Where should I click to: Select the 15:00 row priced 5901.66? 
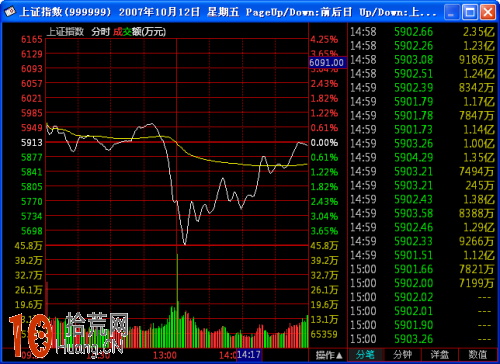click(422, 269)
